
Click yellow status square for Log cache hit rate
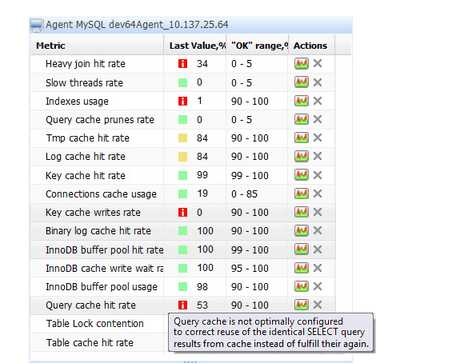183,156
